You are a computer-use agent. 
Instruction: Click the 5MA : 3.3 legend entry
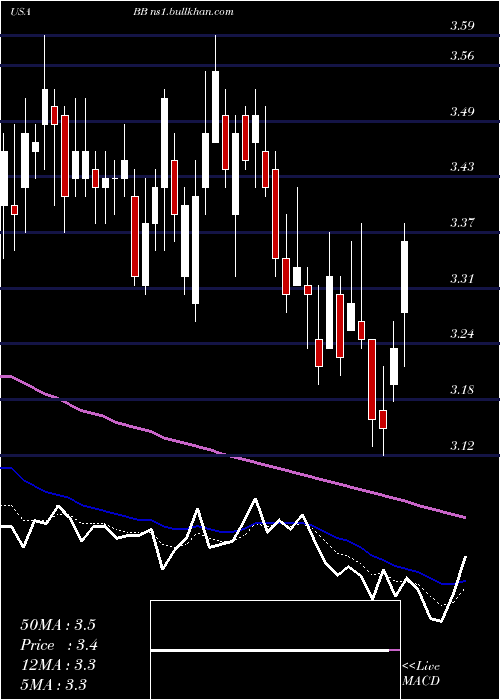click(53, 684)
